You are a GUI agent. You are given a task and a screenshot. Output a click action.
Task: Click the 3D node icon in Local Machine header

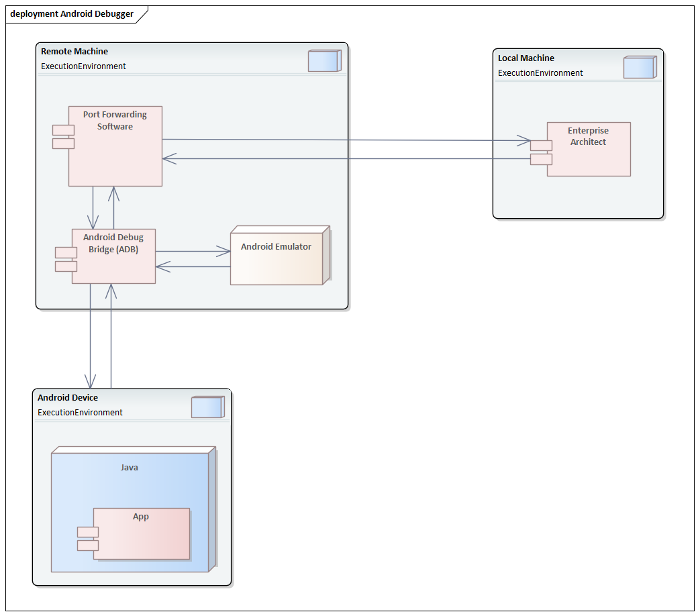coord(639,66)
